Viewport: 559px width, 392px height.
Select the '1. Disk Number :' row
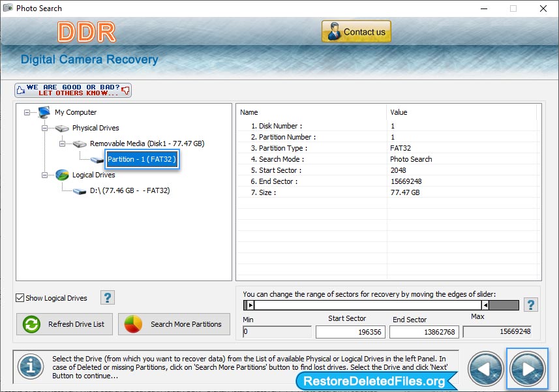click(x=389, y=126)
